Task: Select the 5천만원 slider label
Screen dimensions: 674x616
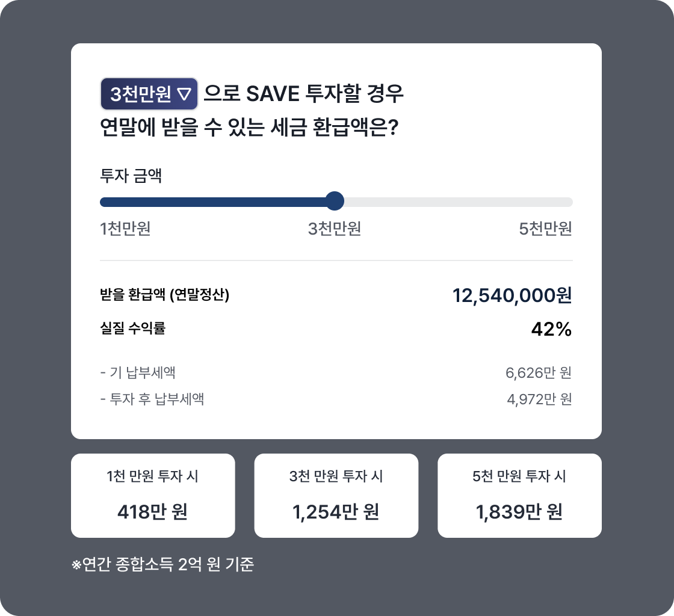Action: (545, 229)
